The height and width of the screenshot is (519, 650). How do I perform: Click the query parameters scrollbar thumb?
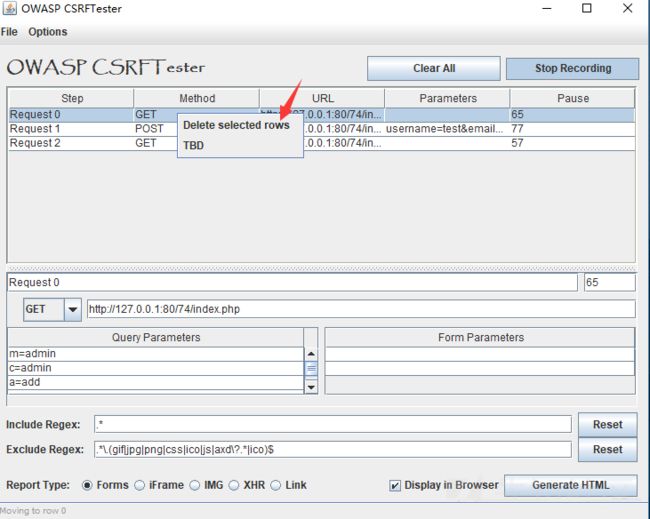(311, 368)
